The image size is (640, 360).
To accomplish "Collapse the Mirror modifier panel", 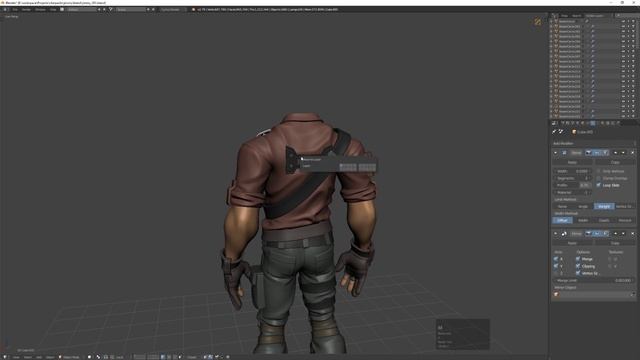I will click(555, 233).
